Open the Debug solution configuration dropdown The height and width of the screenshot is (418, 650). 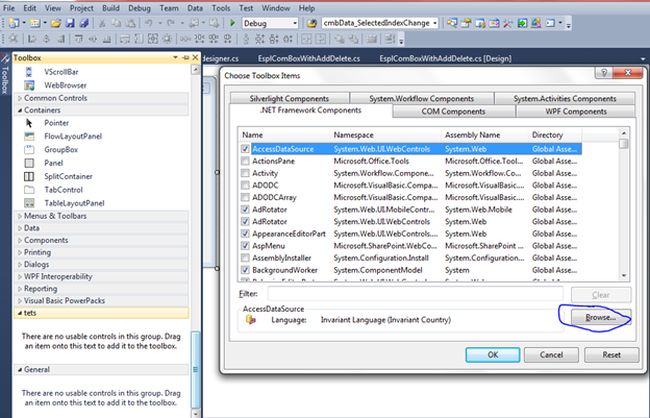tap(295, 23)
